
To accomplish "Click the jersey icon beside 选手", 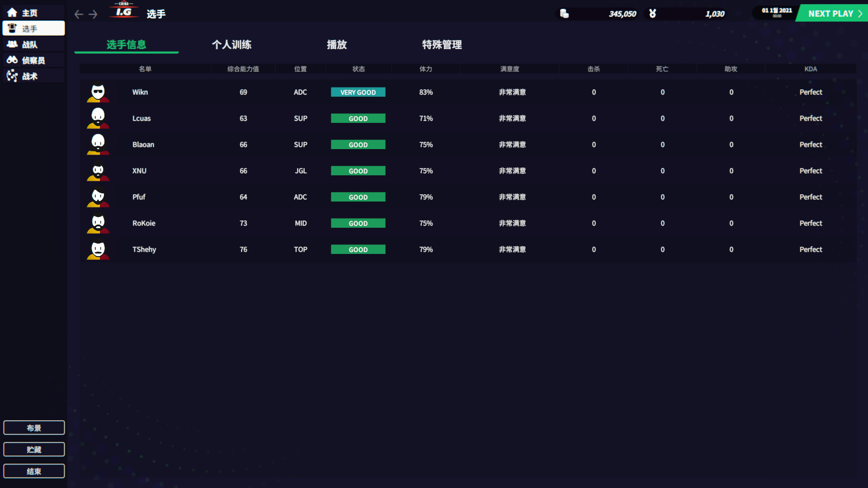I will (x=12, y=28).
